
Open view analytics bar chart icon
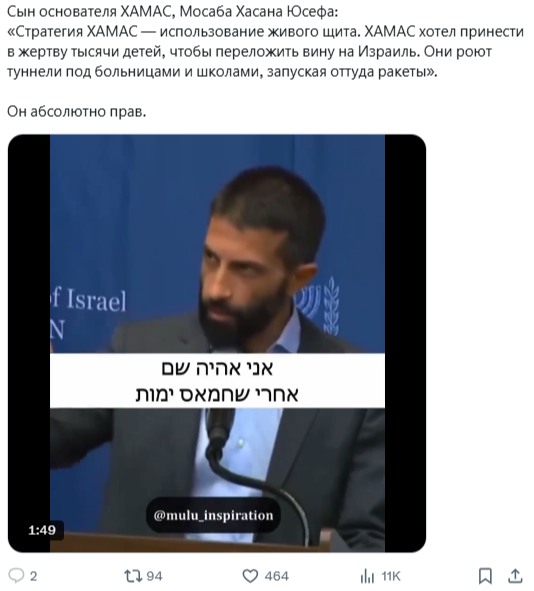pyautogui.click(x=367, y=576)
